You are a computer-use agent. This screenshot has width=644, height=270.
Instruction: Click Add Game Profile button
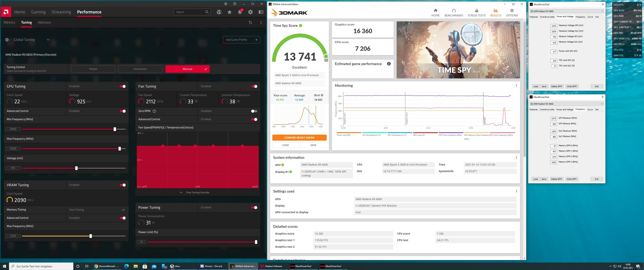241,40
